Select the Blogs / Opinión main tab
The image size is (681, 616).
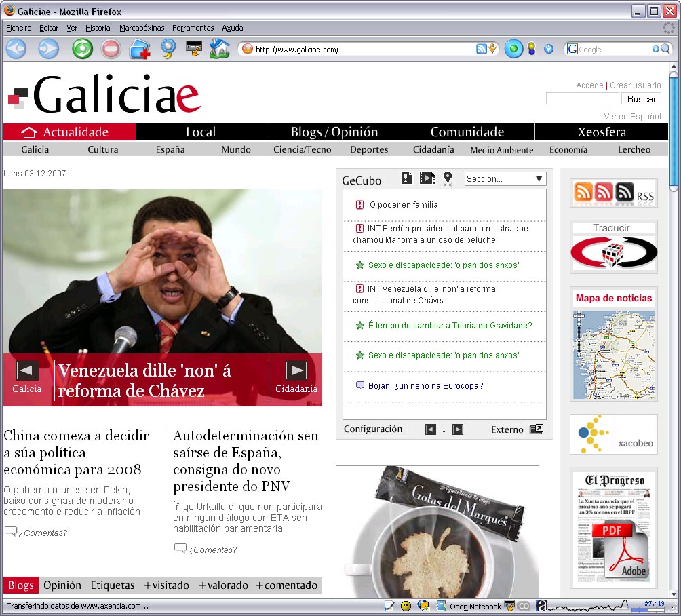(335, 132)
